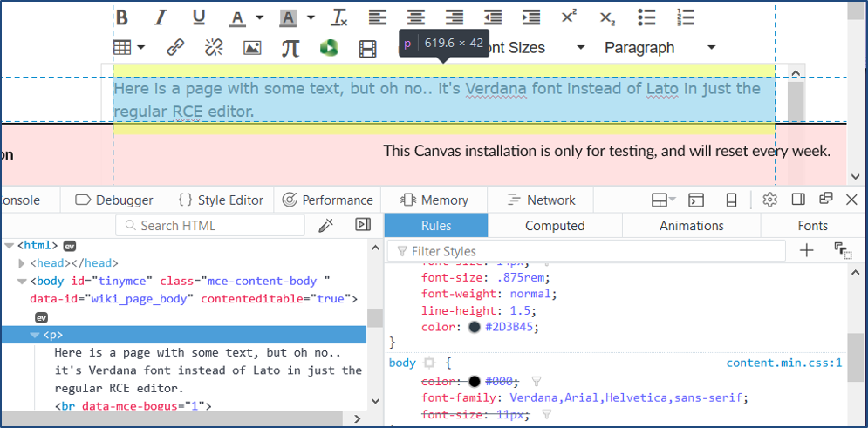
Task: Click the ev badge next to html
Action: point(69,245)
